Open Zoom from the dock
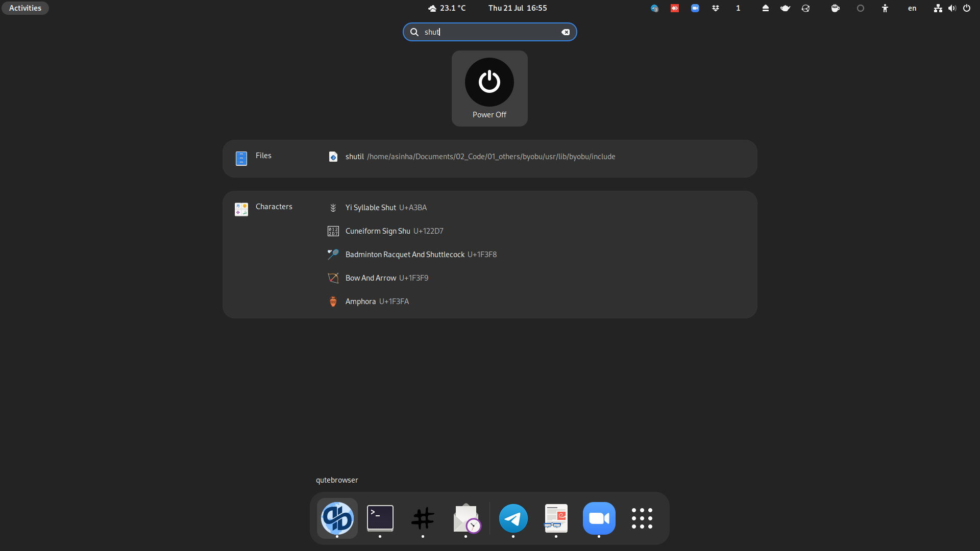 coord(599,518)
